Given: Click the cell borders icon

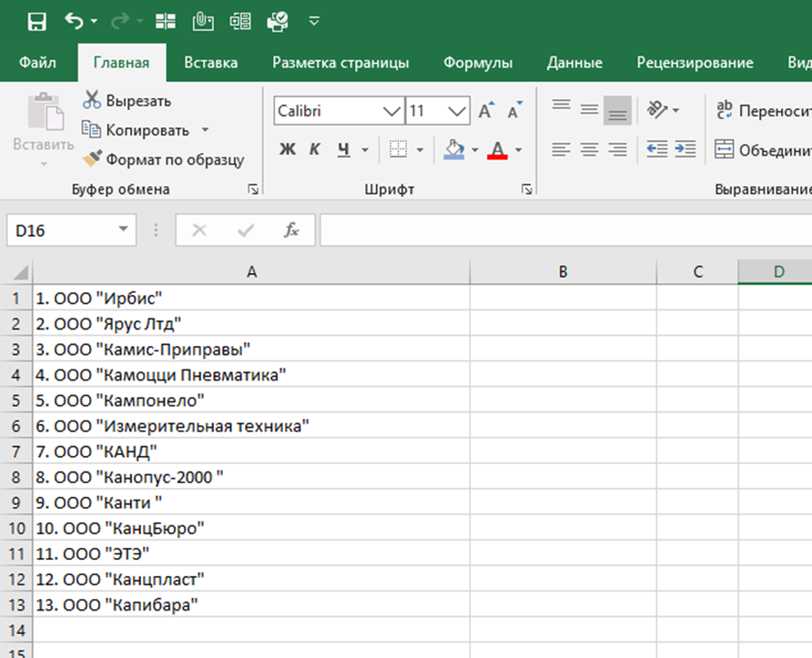Looking at the screenshot, I should click(398, 149).
